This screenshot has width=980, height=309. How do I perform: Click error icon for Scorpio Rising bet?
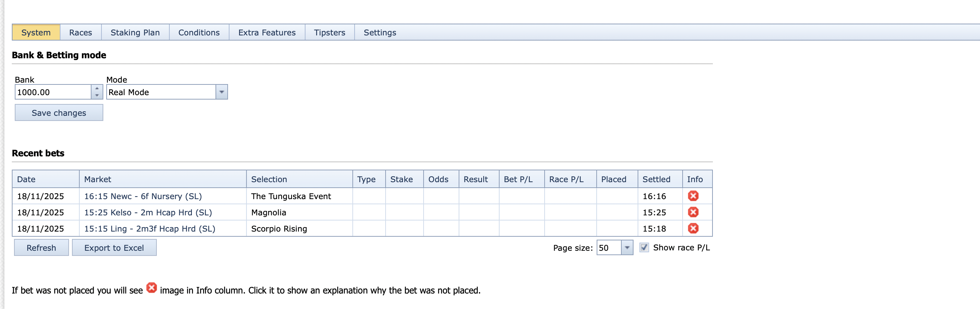click(x=693, y=228)
